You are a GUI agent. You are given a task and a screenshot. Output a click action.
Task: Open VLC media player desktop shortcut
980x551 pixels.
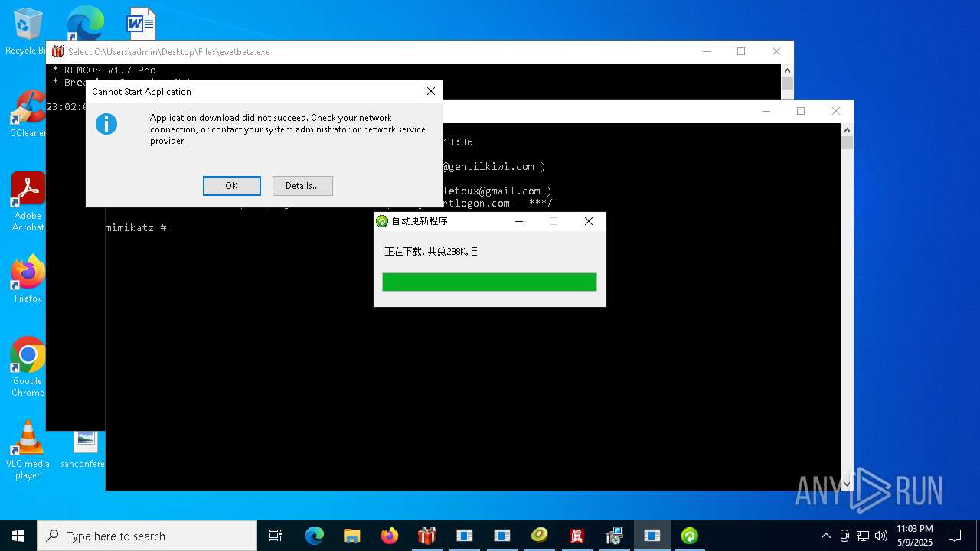(x=28, y=450)
